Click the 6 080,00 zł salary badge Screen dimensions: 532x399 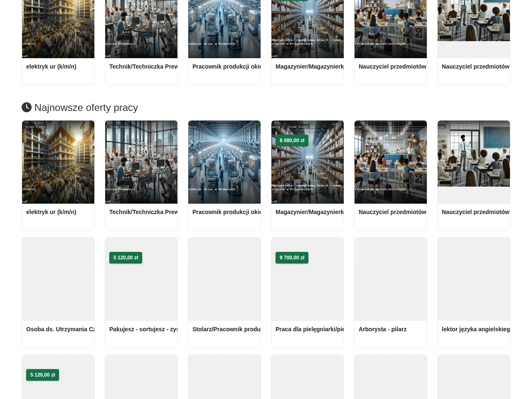(292, 140)
